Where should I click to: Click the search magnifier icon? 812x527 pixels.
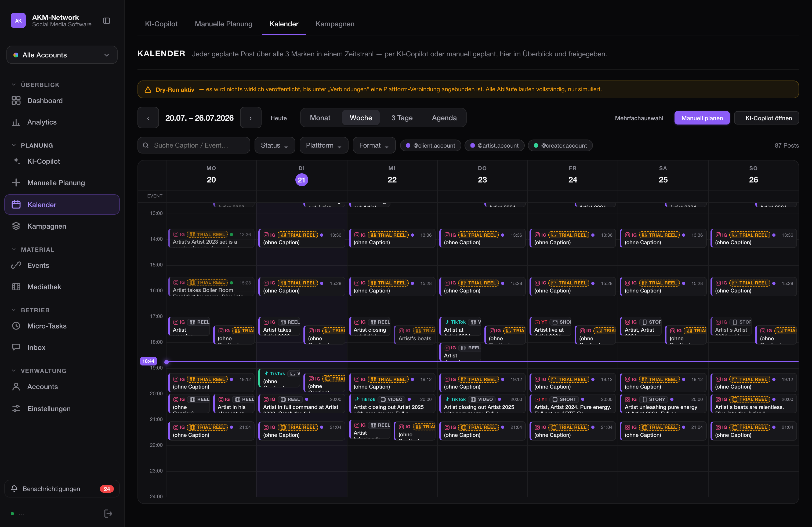click(146, 145)
